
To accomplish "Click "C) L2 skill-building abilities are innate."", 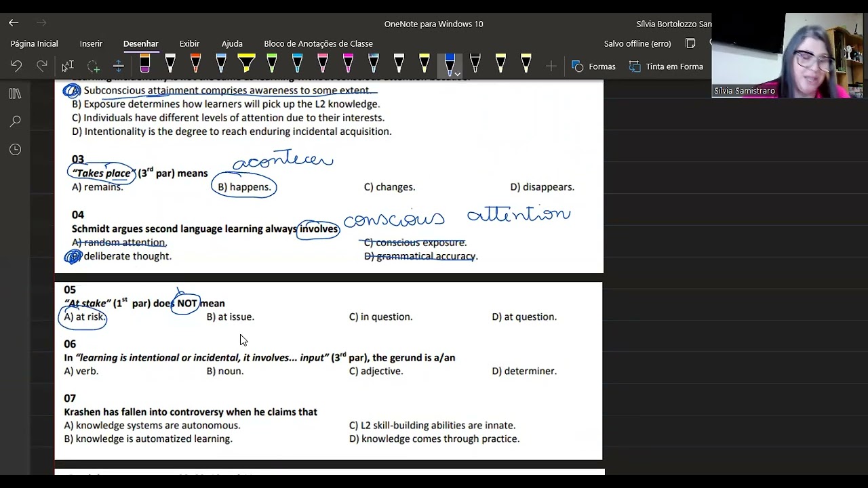I will pyautogui.click(x=432, y=425).
